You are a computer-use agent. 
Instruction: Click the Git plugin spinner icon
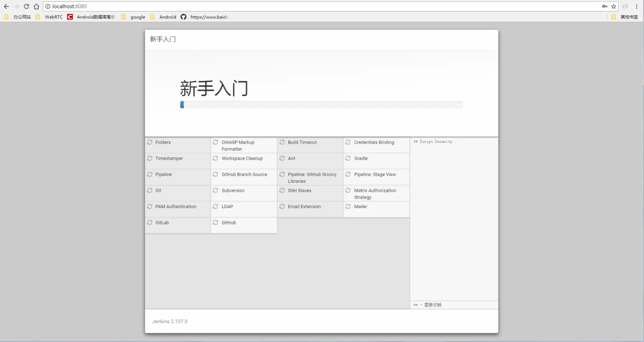(x=149, y=190)
